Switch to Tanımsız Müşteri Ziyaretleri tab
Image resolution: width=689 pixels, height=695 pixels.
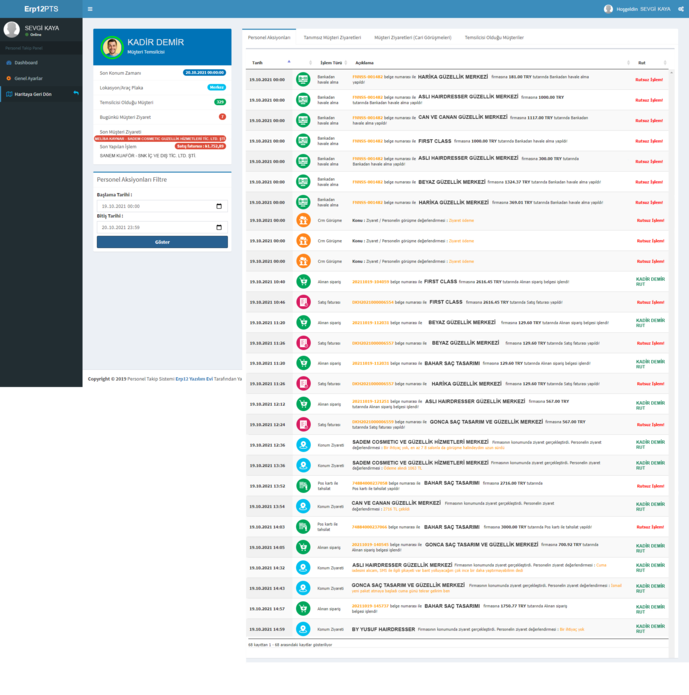click(x=332, y=37)
